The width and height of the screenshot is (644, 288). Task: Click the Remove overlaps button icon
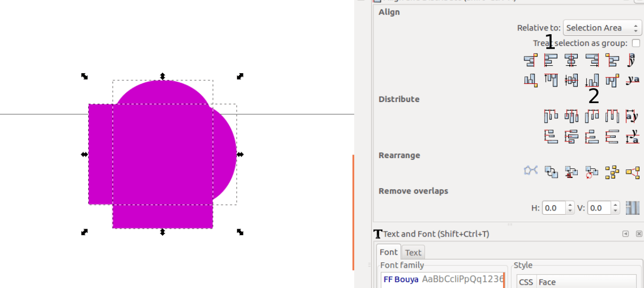[x=633, y=208]
